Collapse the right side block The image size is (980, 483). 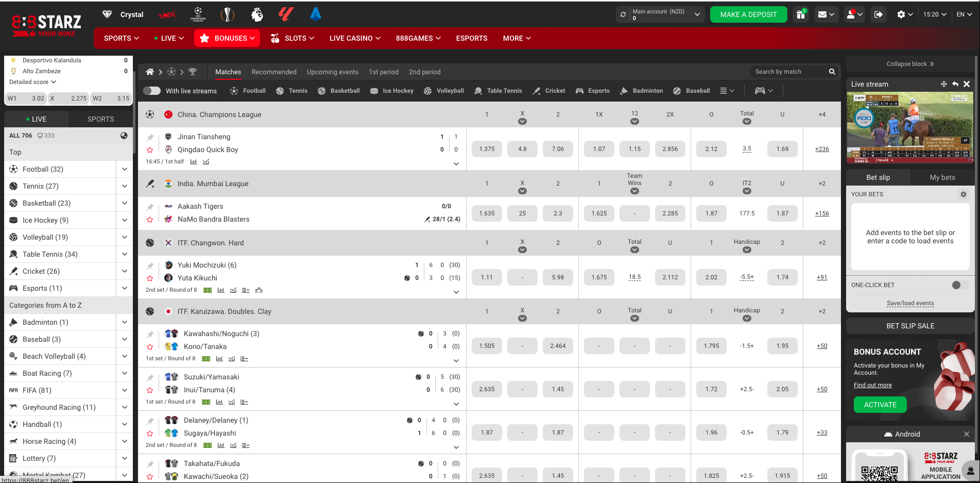(x=910, y=64)
